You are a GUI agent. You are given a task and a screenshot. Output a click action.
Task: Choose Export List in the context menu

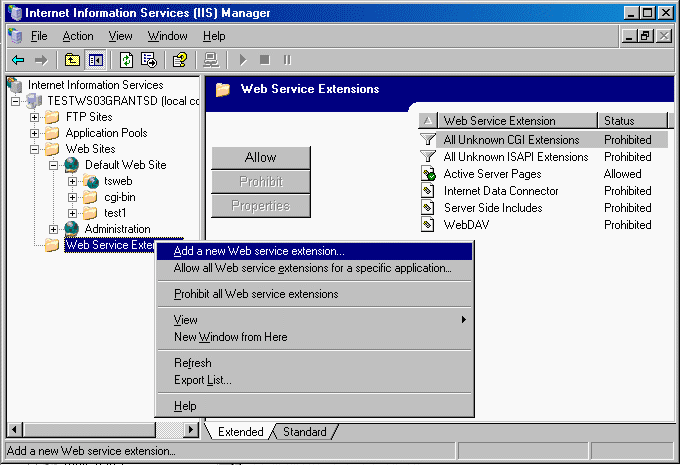click(x=314, y=380)
